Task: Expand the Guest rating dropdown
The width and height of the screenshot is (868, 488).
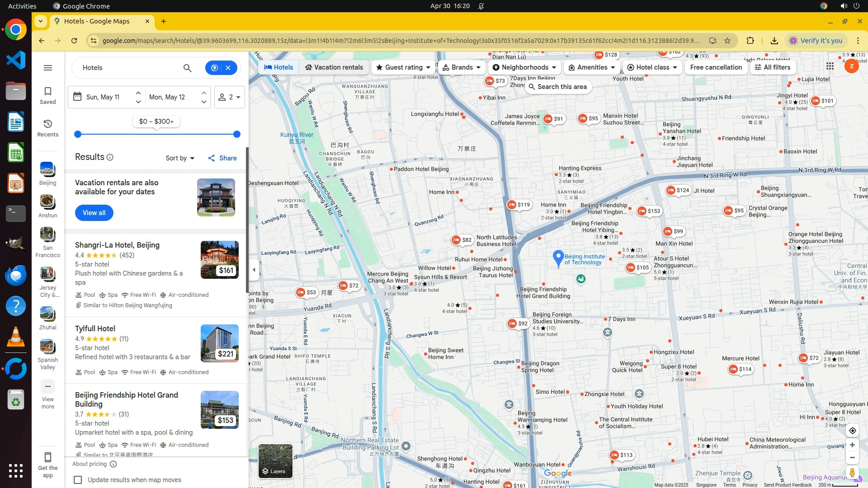Action: coord(403,67)
